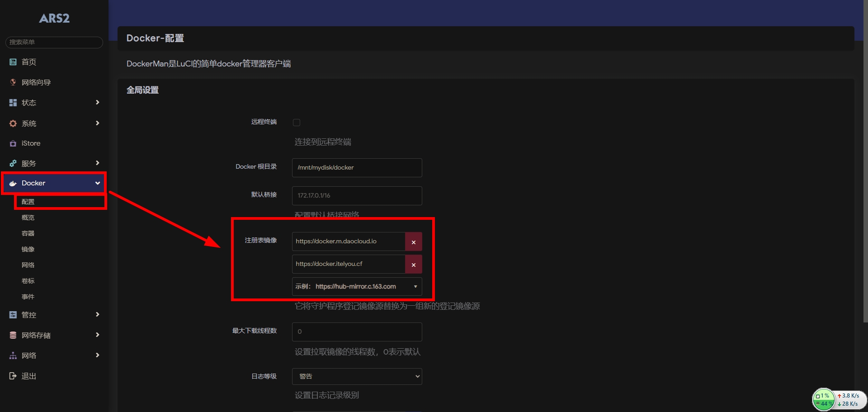The height and width of the screenshot is (412, 868).
Task: Click the 首页 home icon in sidebar
Action: tap(13, 62)
